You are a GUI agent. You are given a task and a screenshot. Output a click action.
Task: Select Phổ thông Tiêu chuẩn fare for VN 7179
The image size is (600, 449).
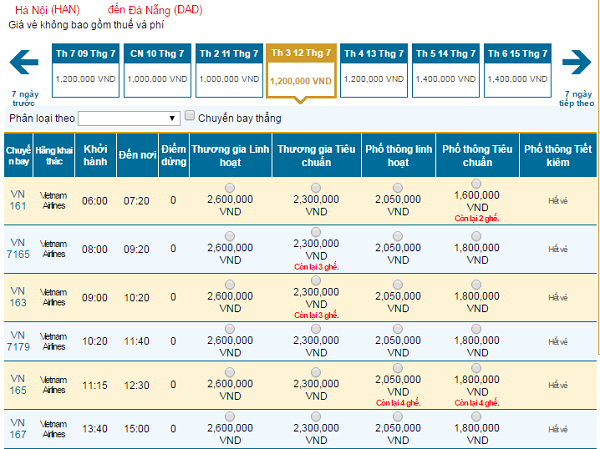476,328
